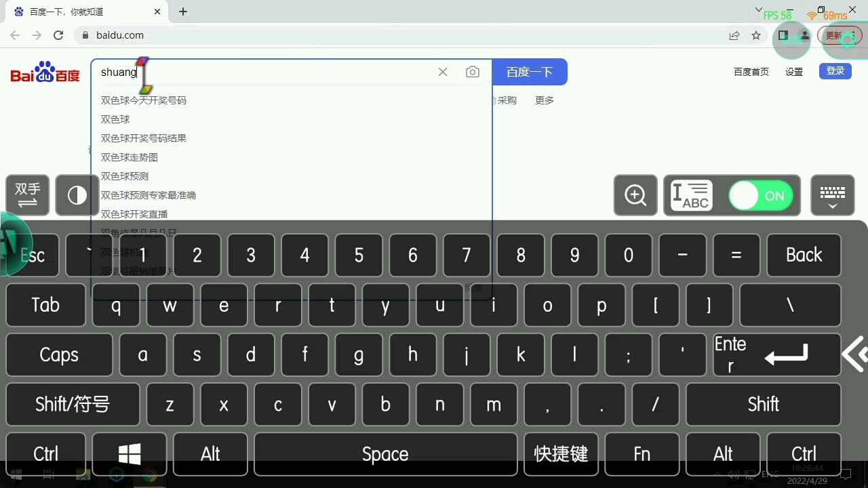Tap the slash key
Screen dimensions: 868x488
[655, 405]
